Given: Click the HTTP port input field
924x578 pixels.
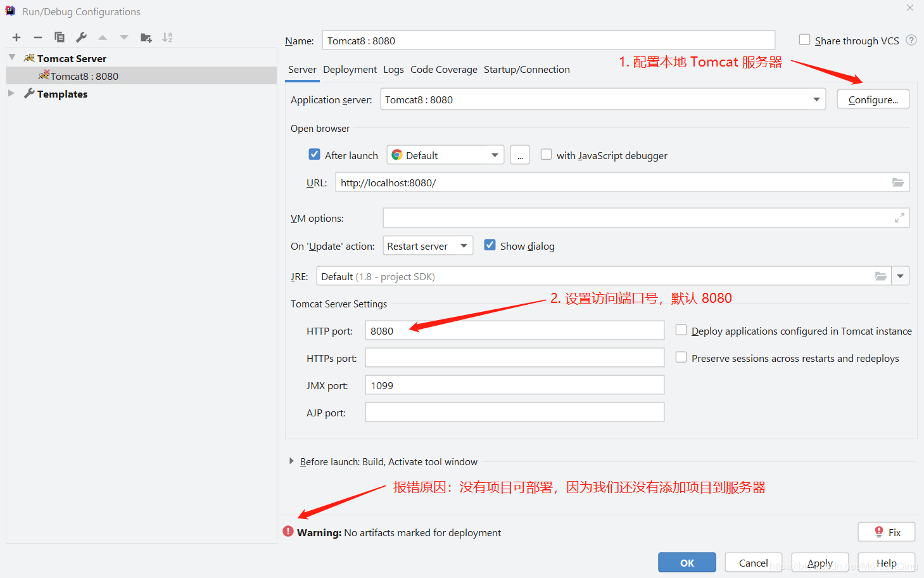Looking at the screenshot, I should coord(515,331).
